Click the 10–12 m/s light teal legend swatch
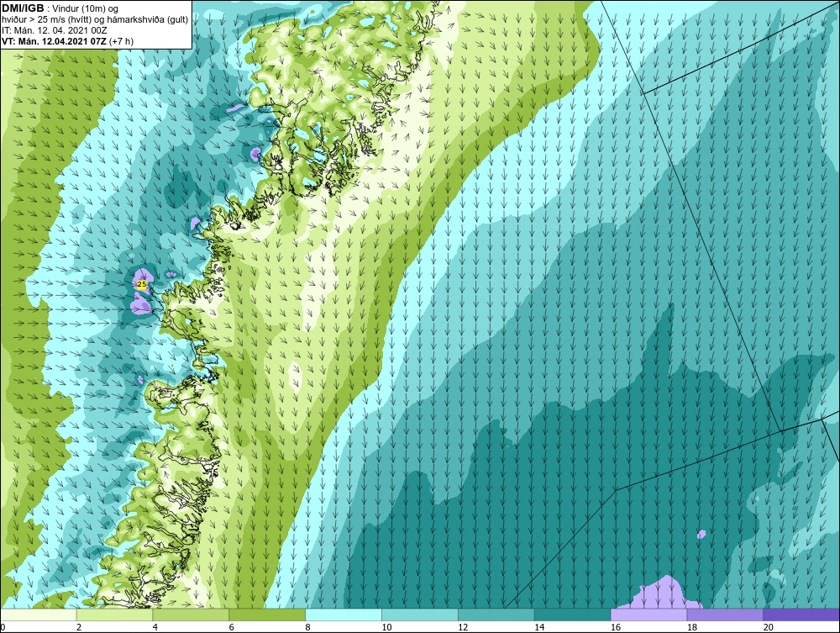The image size is (840, 633). [x=420, y=615]
